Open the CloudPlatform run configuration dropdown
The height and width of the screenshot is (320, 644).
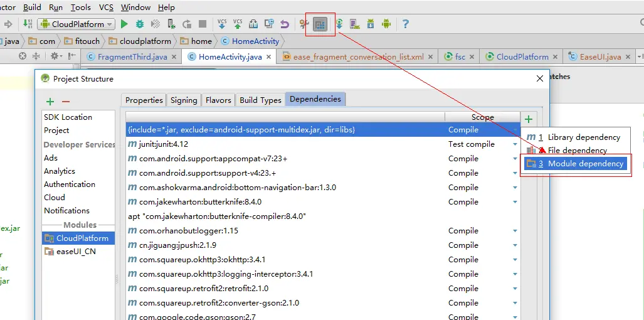(77, 24)
